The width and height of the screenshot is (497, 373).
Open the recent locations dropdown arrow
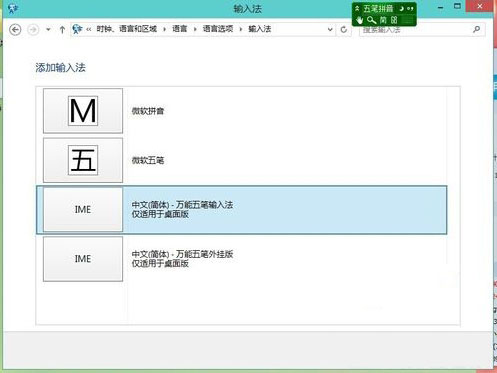48,30
